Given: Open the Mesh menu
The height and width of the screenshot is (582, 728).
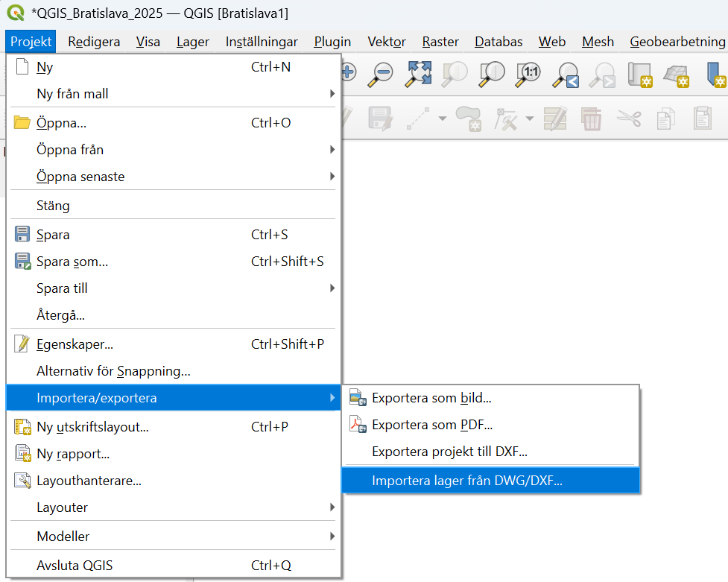Looking at the screenshot, I should [598, 42].
